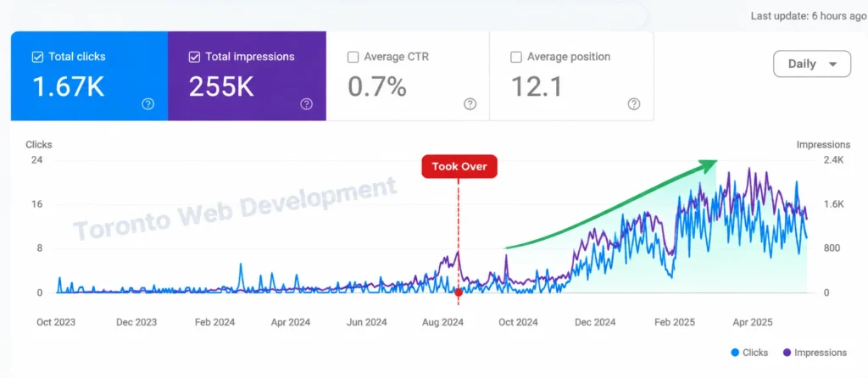Click the Clicks axis title at left
Screen dimensions: 868x378
tap(39, 144)
